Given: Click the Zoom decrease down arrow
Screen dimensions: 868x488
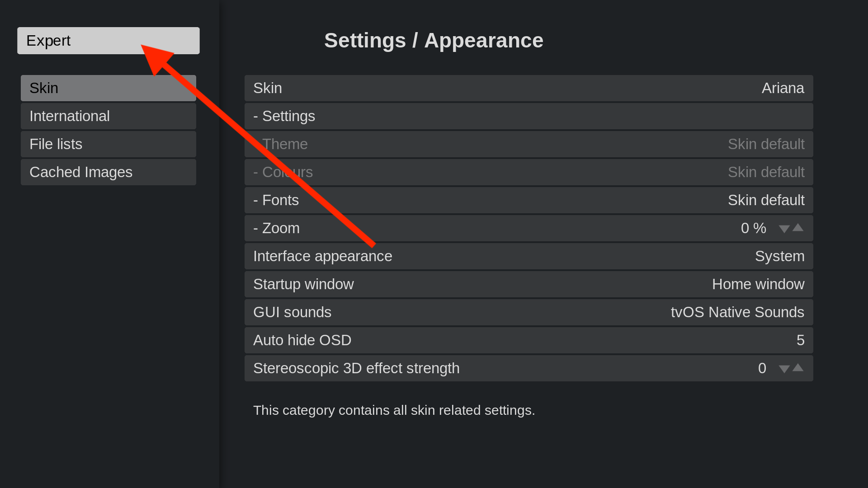Looking at the screenshot, I should point(784,229).
